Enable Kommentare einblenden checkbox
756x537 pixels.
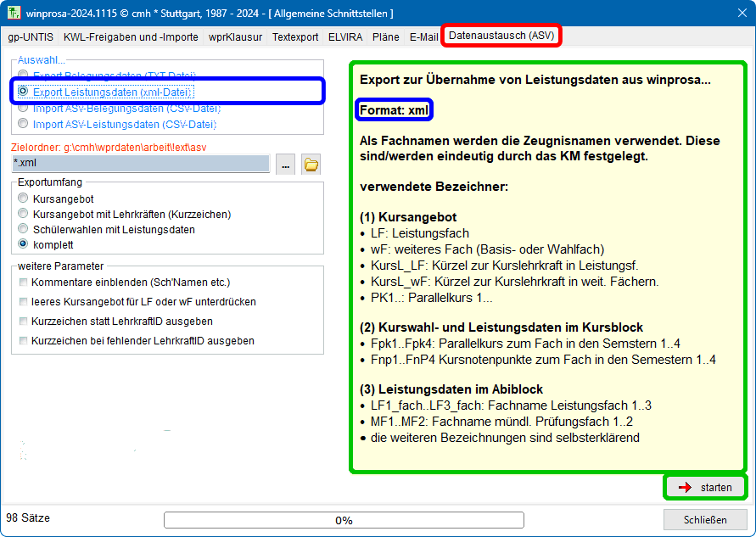click(x=23, y=282)
